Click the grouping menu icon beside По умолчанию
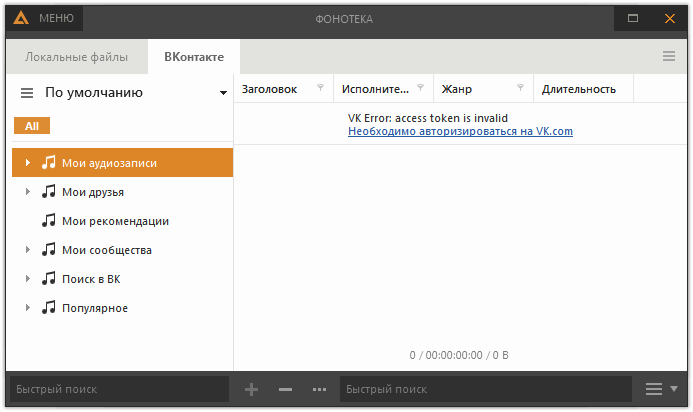This screenshot has height=412, width=693. [27, 93]
